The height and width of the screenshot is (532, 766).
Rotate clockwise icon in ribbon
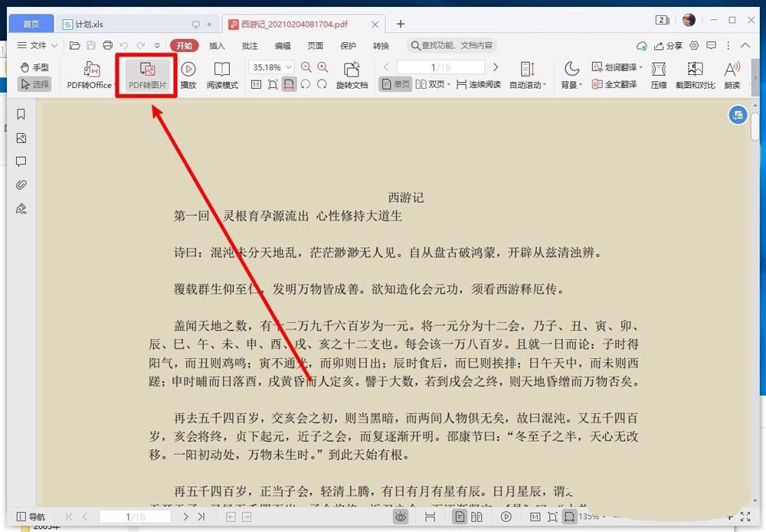tap(322, 84)
